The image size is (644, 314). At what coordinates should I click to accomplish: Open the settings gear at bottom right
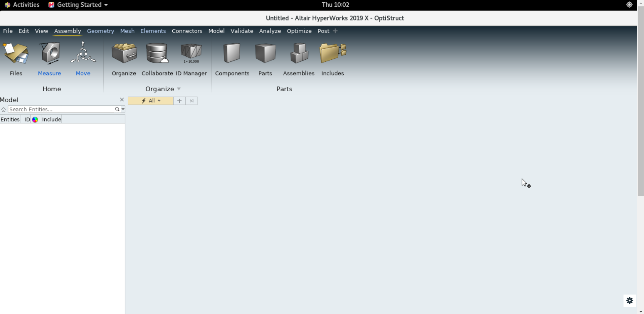coord(630,301)
